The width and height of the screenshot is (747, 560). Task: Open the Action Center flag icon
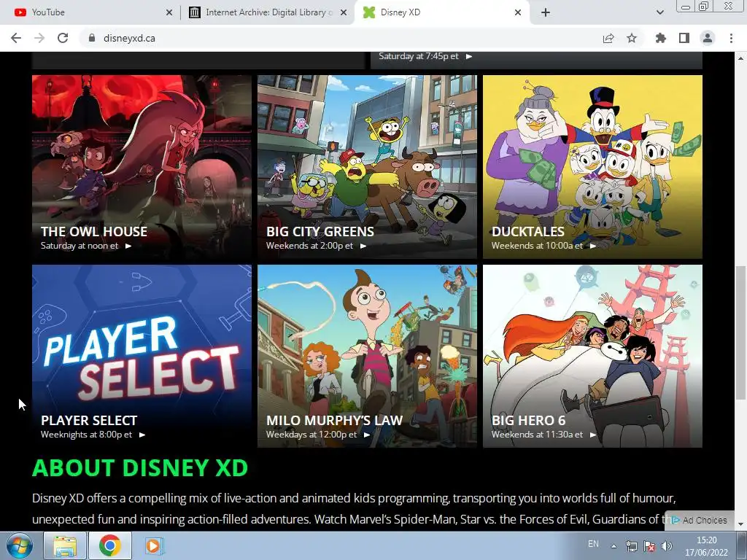[x=649, y=546]
